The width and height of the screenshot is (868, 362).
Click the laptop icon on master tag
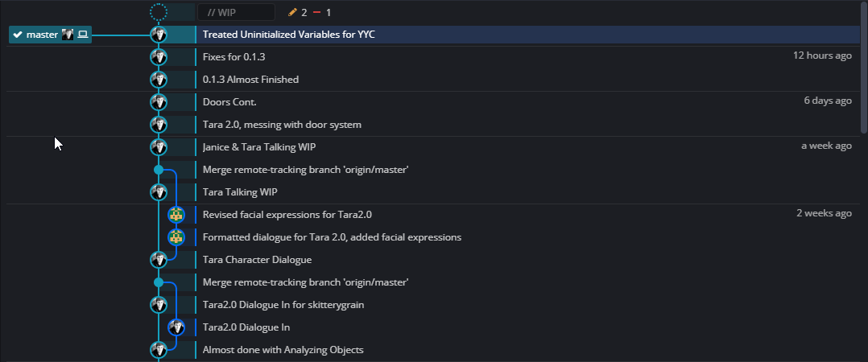(x=83, y=35)
